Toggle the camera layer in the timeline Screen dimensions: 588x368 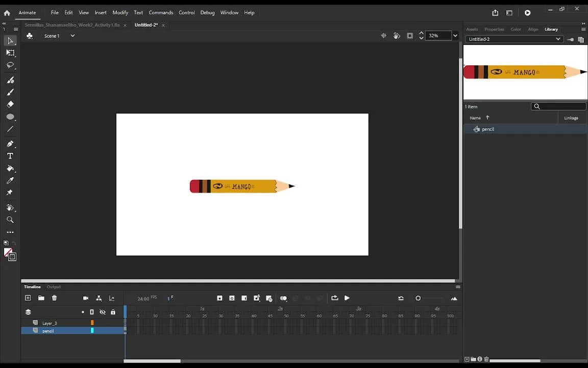click(x=86, y=298)
